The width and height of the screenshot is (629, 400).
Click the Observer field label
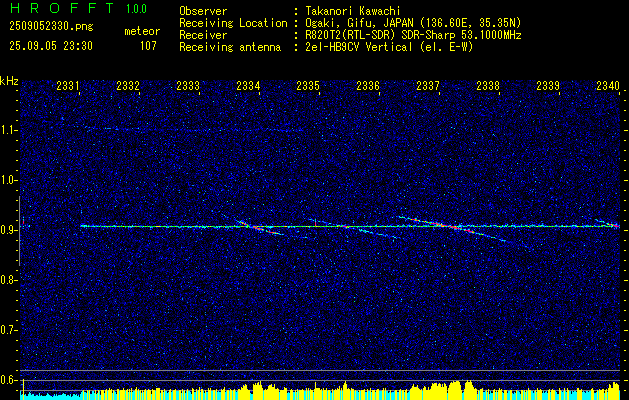click(203, 11)
